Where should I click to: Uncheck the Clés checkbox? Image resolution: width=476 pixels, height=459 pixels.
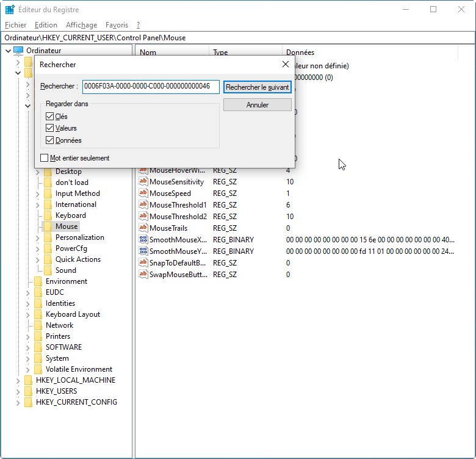click(x=50, y=116)
